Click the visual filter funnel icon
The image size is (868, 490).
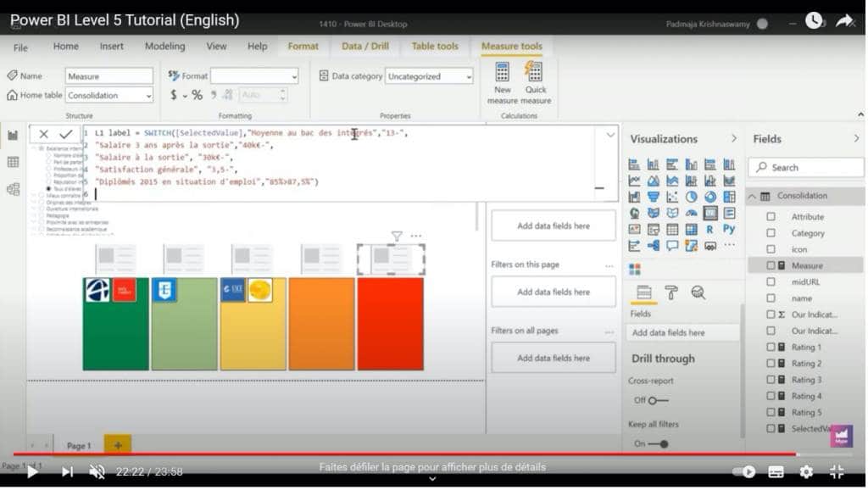coord(397,237)
